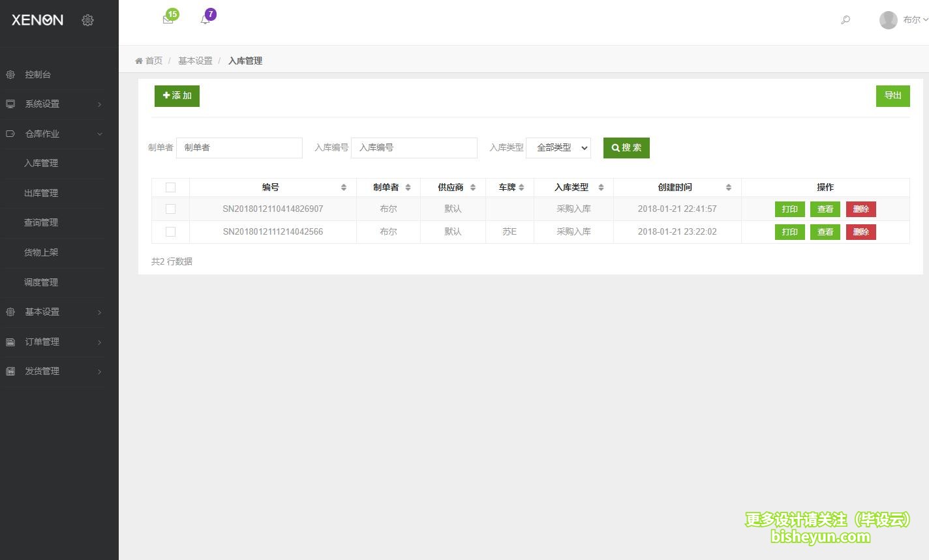Click the 系统设置 monitor icon

10,104
